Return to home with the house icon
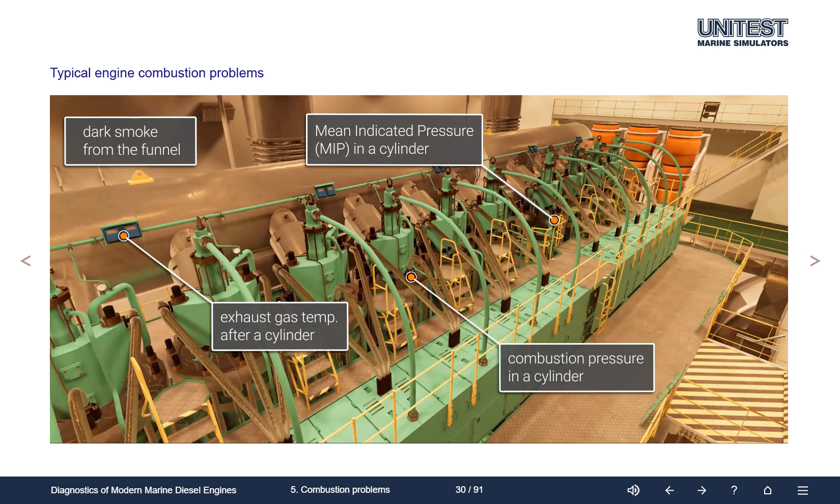 [768, 490]
